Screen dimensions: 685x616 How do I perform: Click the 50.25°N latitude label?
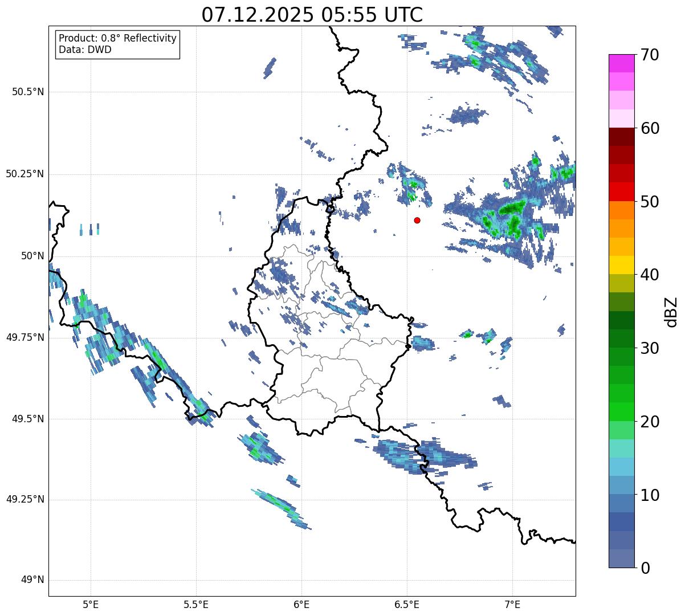coord(25,174)
